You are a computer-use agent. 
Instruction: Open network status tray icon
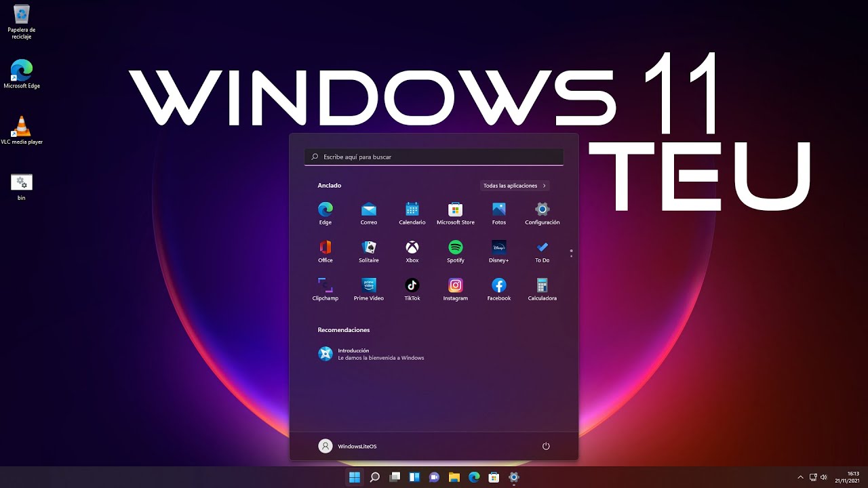click(813, 477)
